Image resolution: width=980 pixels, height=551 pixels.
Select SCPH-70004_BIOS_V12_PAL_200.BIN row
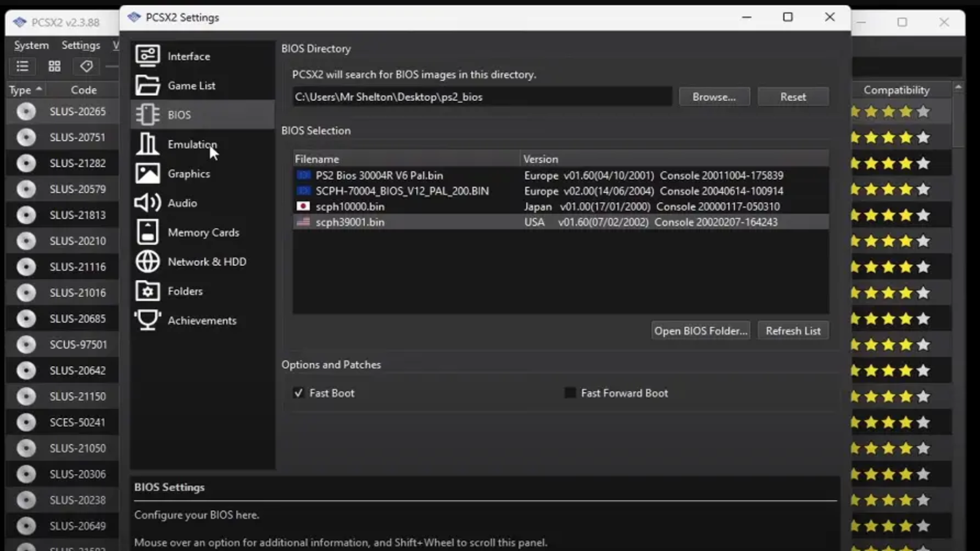coord(560,191)
